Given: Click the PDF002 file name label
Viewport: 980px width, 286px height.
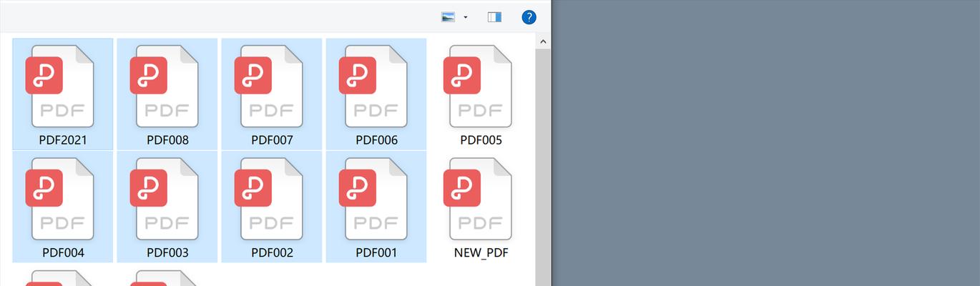Looking at the screenshot, I should pyautogui.click(x=272, y=252).
